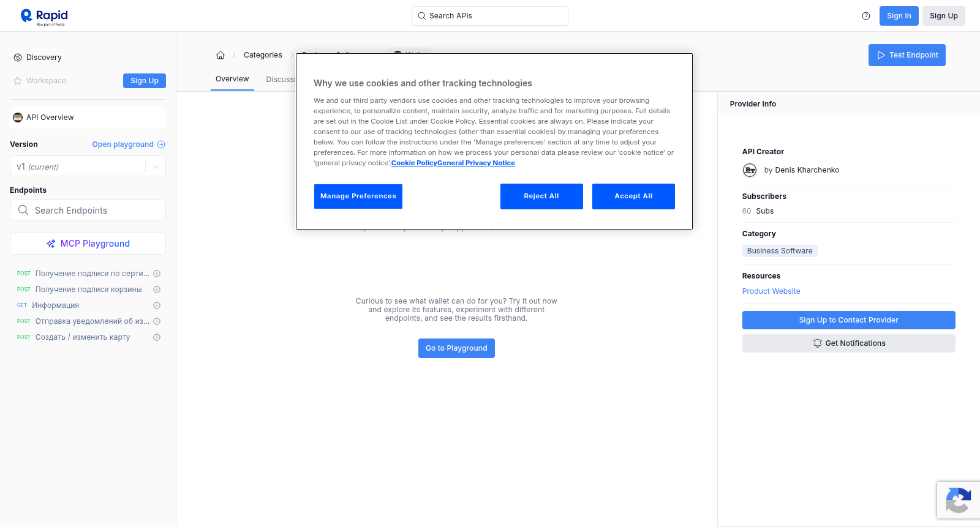Image resolution: width=980 pixels, height=527 pixels.
Task: Click the magnifier in Search Endpoints
Action: pos(23,210)
